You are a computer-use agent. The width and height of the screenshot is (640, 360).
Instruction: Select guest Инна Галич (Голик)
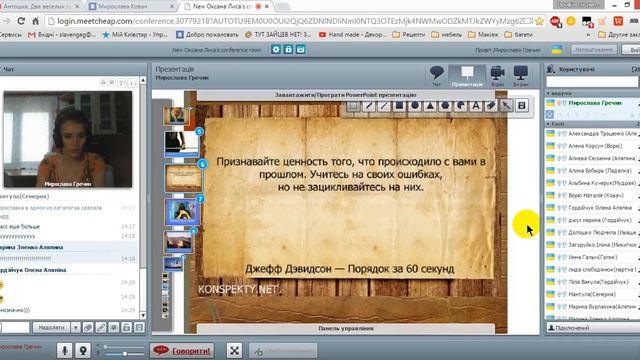point(593,257)
